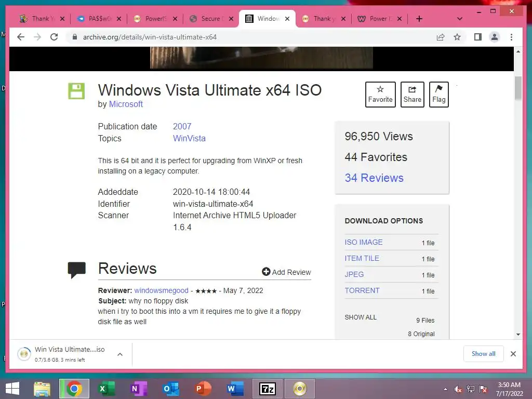Viewport: 532px width, 399px height.
Task: Open the taskbar clock showing 3:50 AM
Action: 509,389
